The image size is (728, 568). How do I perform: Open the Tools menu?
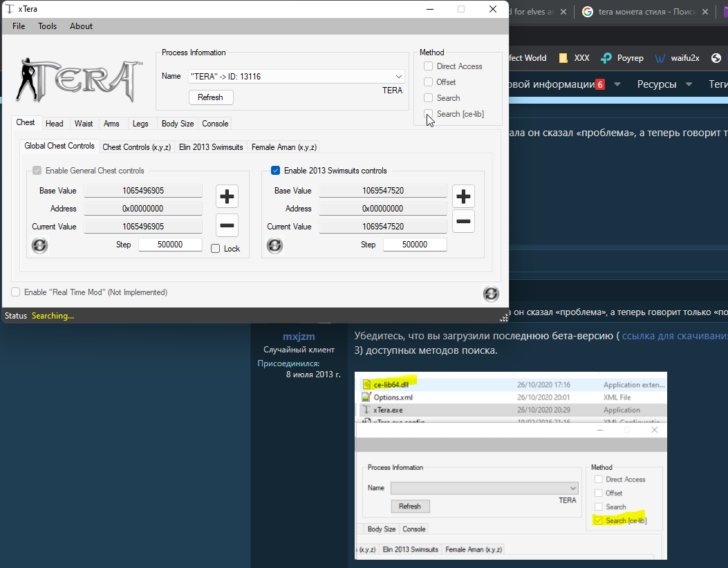48,26
